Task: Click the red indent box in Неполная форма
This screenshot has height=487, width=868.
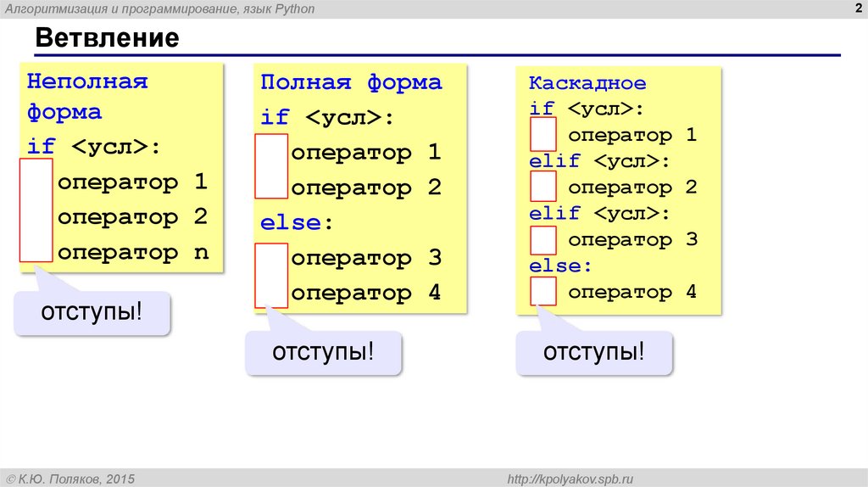Action: (36, 210)
